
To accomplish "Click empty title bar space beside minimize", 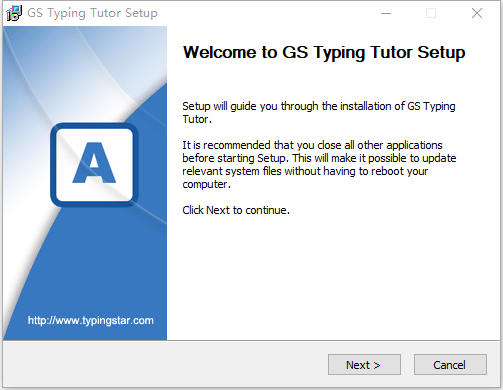I will (x=267, y=13).
